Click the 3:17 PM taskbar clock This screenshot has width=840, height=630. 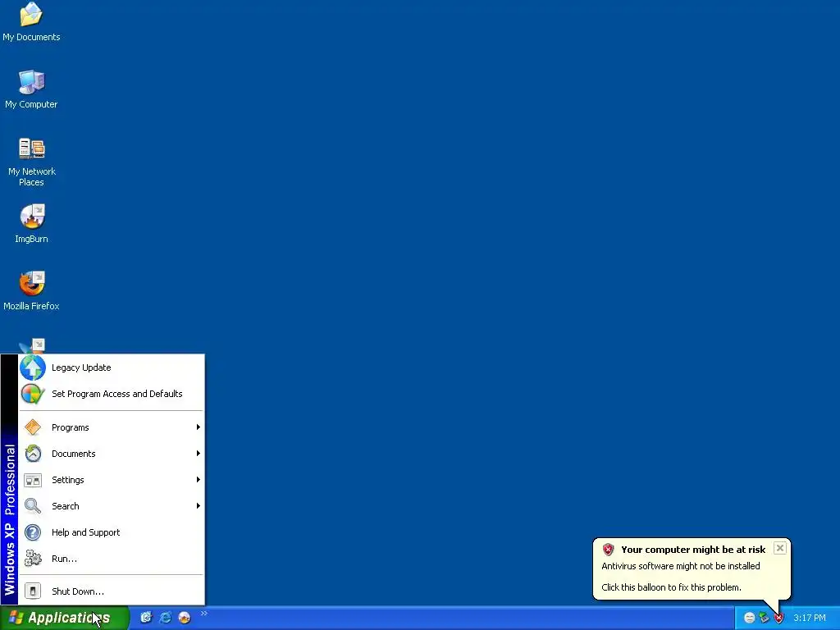(810, 618)
